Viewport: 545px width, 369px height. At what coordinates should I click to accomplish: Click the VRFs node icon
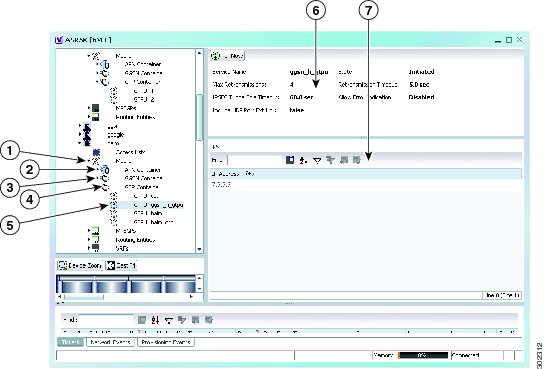coord(95,248)
